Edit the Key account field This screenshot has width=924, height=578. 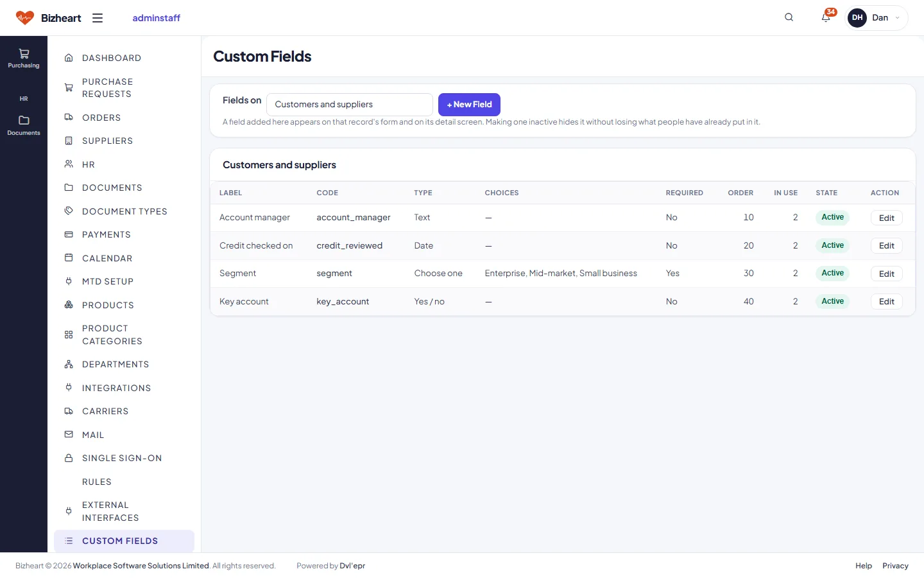886,302
